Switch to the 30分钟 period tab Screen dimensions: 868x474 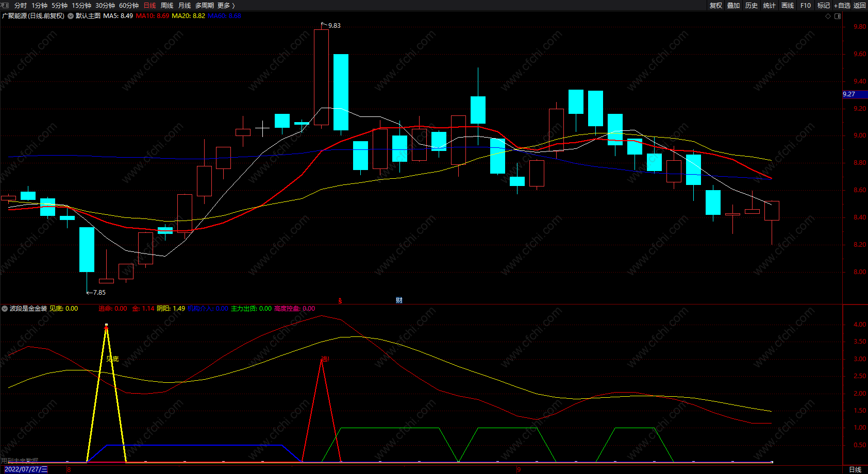pos(105,5)
